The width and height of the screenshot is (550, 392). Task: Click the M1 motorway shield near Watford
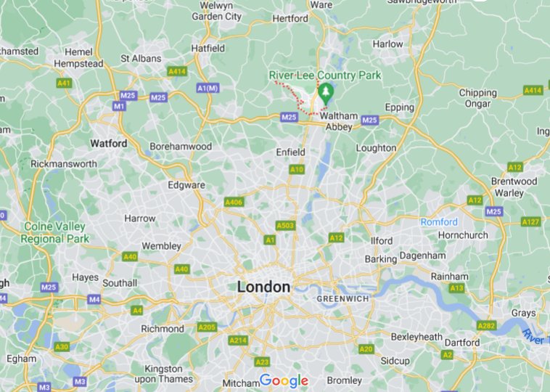(119, 106)
